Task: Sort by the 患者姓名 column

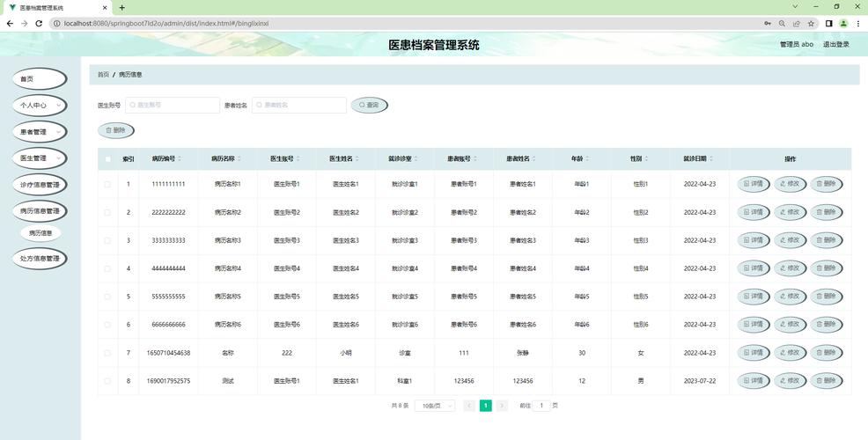Action: (521, 159)
